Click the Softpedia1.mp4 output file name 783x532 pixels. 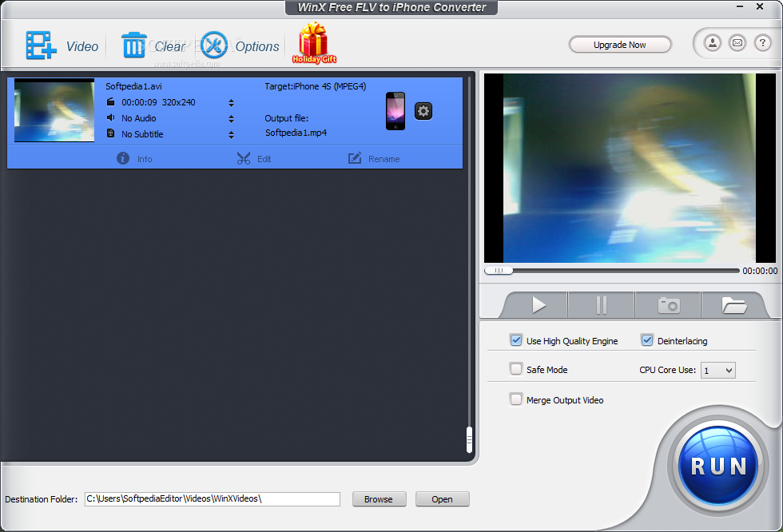tap(296, 133)
